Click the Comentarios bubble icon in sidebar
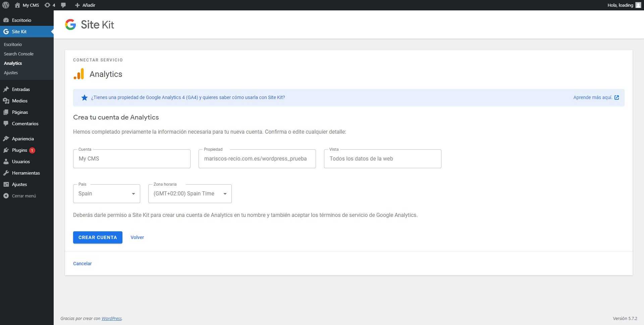The height and width of the screenshot is (325, 644). tap(6, 124)
